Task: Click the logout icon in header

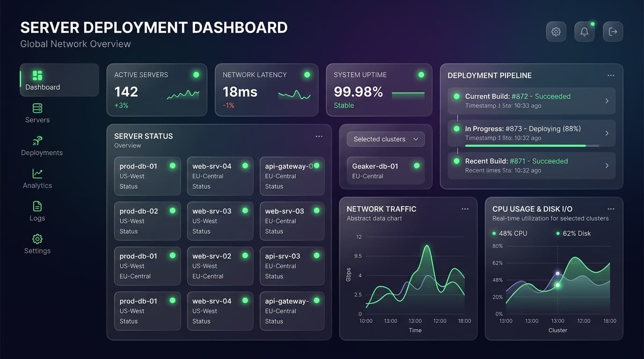Action: pos(613,32)
